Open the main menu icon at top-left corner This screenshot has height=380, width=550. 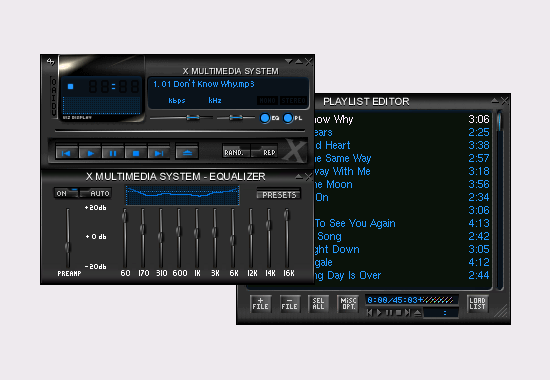(51, 62)
